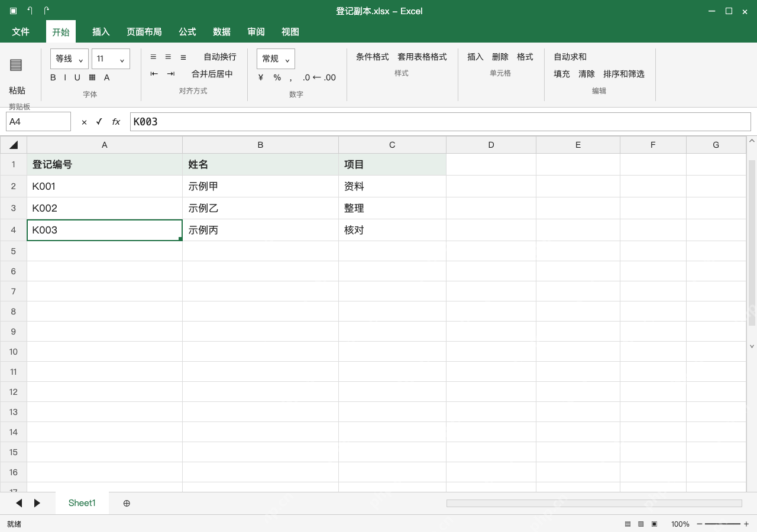Viewport: 757px width, 532px height.
Task: Toggle 自动换行 text wrapping
Action: click(x=220, y=57)
